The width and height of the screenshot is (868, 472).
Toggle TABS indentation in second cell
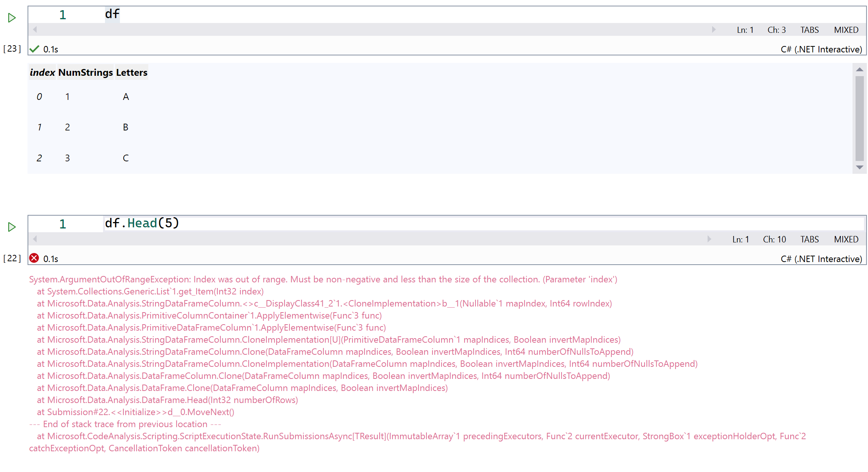[x=810, y=239]
